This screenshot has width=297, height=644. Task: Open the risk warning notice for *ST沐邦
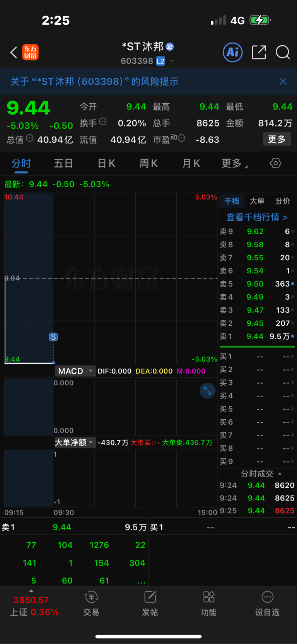[94, 82]
